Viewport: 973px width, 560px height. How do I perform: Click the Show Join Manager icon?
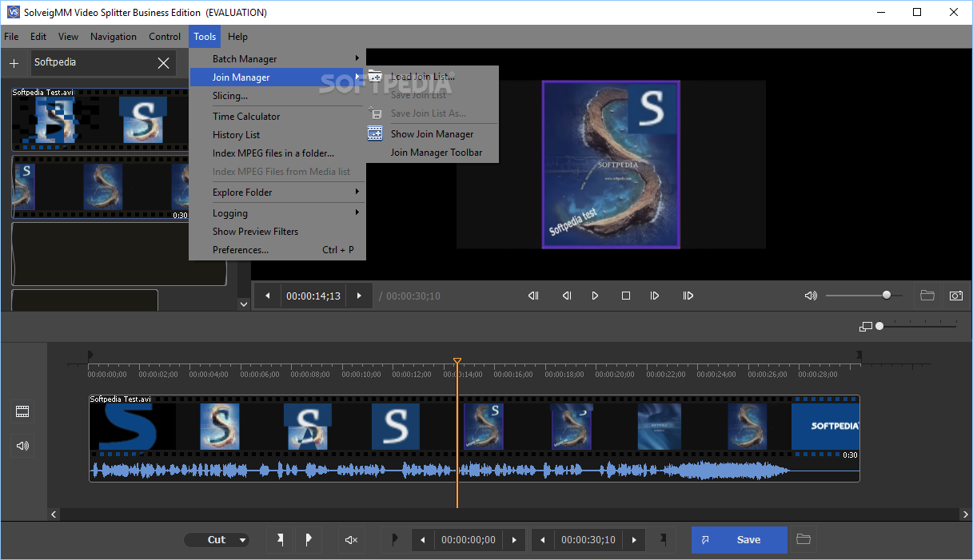[375, 133]
